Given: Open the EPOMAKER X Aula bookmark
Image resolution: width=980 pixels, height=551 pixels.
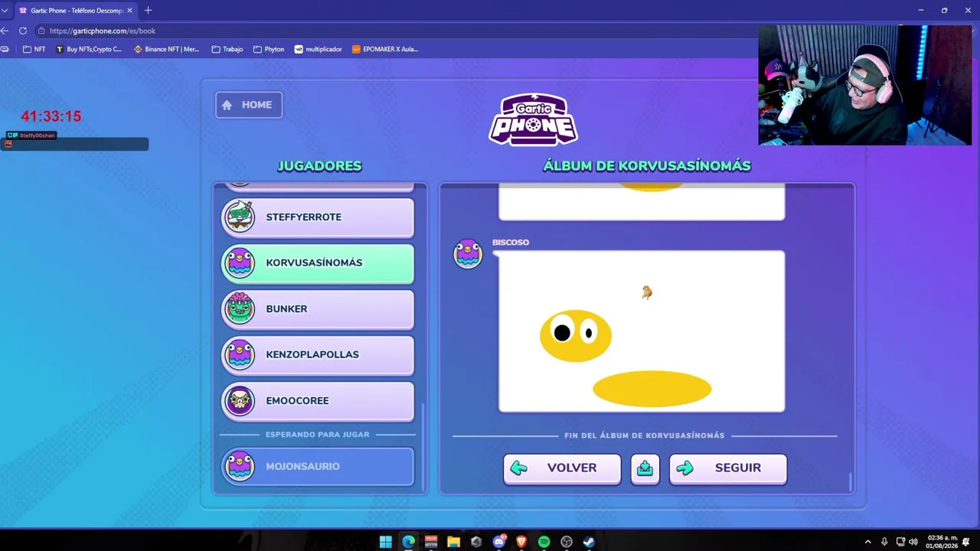Looking at the screenshot, I should click(x=385, y=49).
